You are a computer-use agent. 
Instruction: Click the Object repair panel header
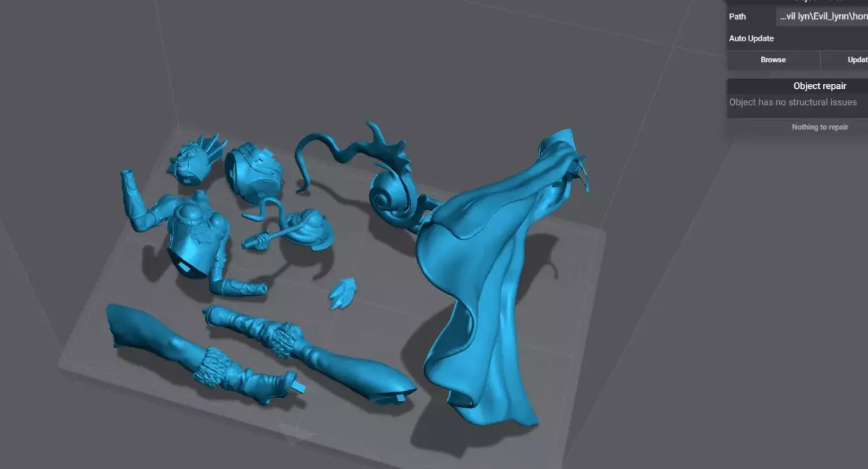click(x=820, y=86)
